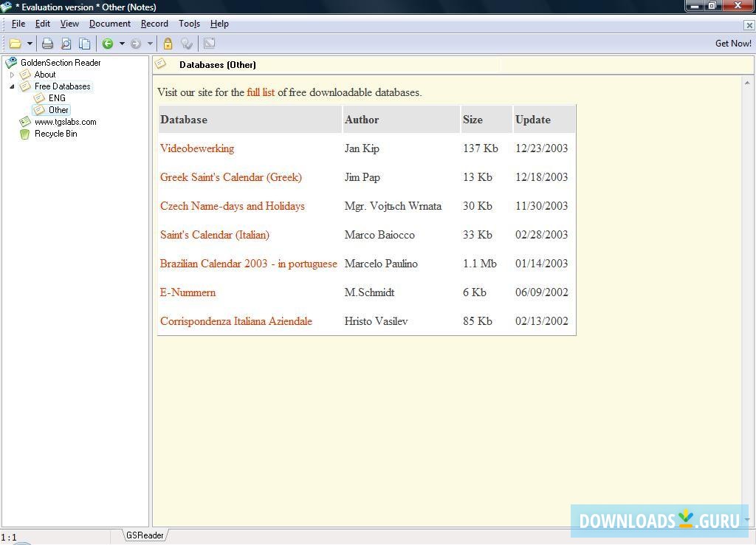The height and width of the screenshot is (545, 756).
Task: Click the size value 1.1 Mb
Action: [x=480, y=264]
